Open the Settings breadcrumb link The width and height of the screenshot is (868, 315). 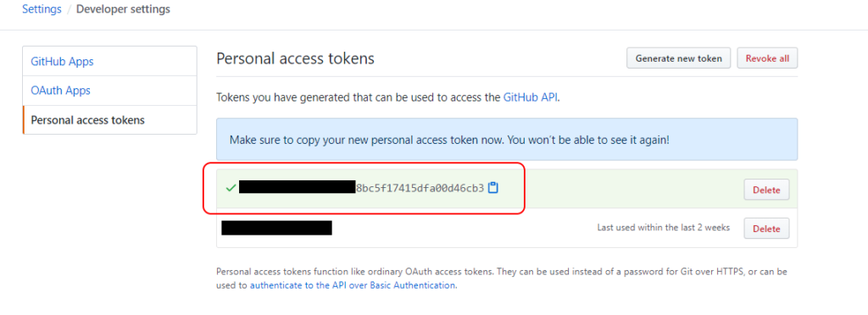click(x=42, y=9)
